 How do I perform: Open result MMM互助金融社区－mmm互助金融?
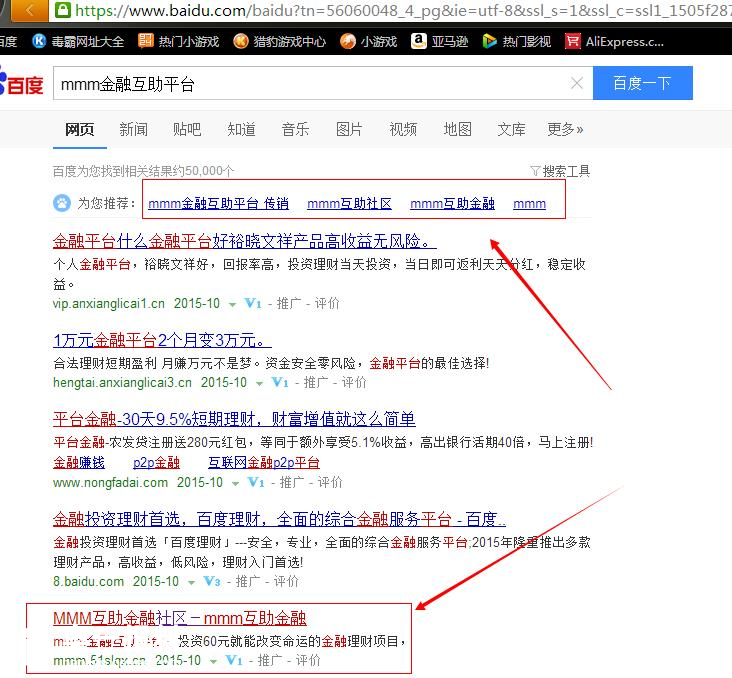180,618
